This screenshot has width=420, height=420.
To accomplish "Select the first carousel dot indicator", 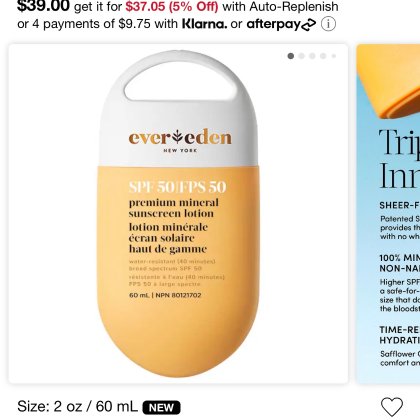I will click(x=291, y=56).
